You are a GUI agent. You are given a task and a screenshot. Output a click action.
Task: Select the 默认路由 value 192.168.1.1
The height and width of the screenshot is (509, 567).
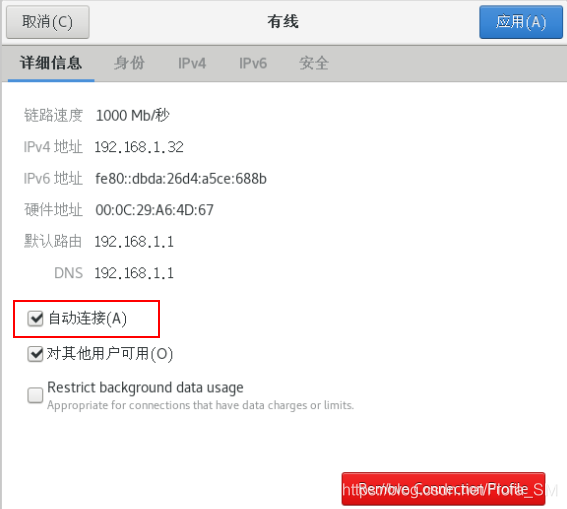click(134, 241)
